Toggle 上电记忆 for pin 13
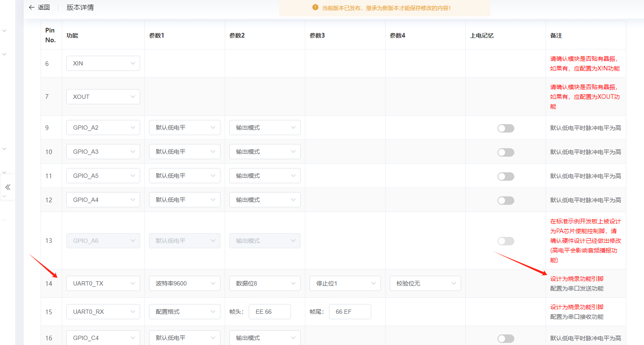 [505, 241]
